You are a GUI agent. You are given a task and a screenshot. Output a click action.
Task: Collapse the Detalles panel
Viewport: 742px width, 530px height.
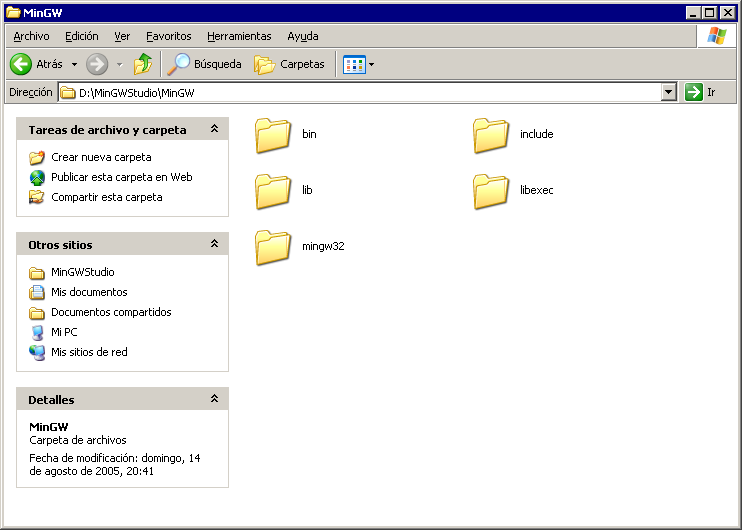(214, 398)
